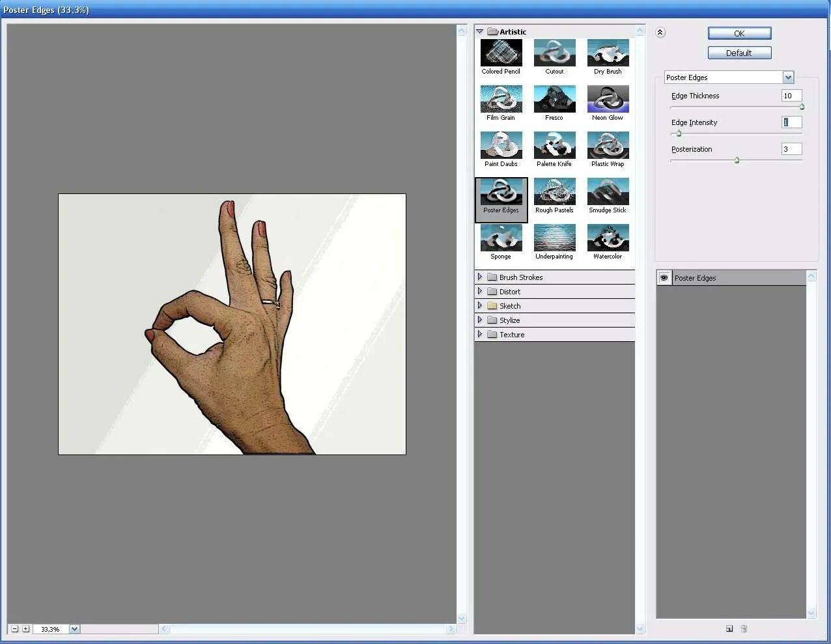
Task: Choose the Cutout filter thumbnail
Action: tap(554, 53)
